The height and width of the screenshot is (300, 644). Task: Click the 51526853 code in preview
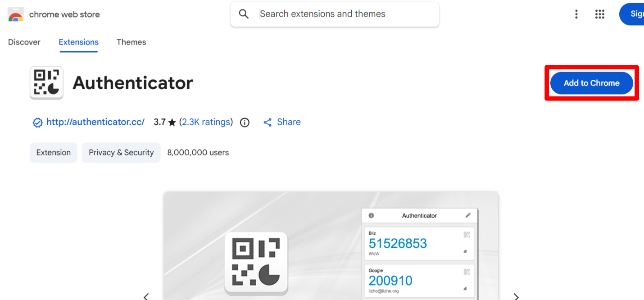(398, 244)
